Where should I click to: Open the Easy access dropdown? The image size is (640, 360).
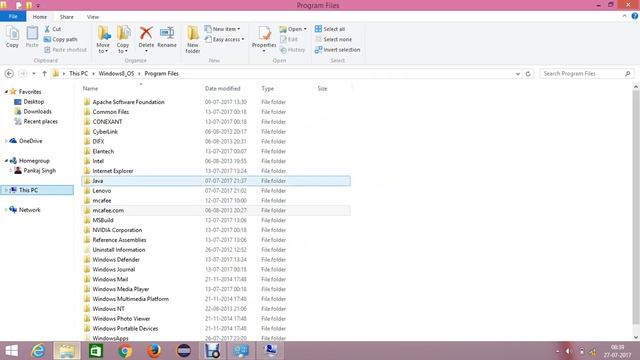tap(224, 40)
